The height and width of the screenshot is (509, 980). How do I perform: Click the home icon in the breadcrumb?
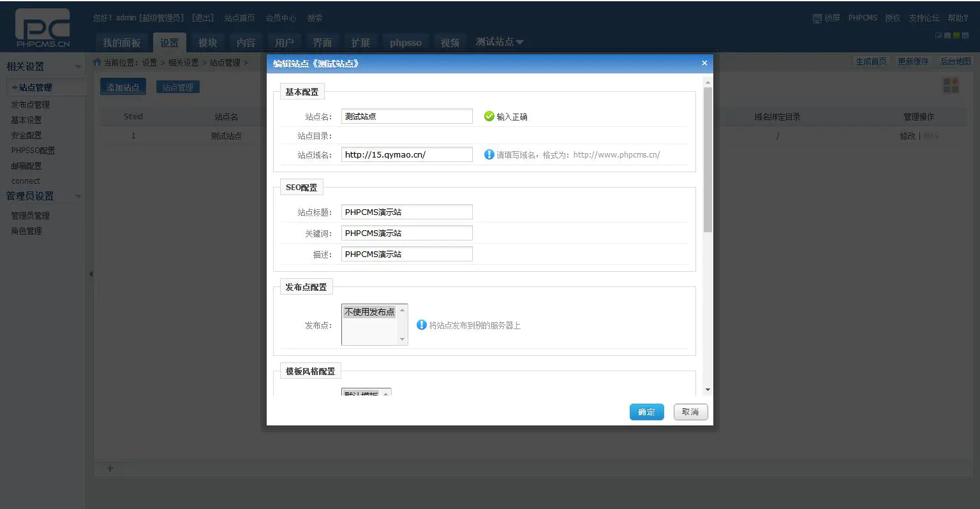point(98,63)
